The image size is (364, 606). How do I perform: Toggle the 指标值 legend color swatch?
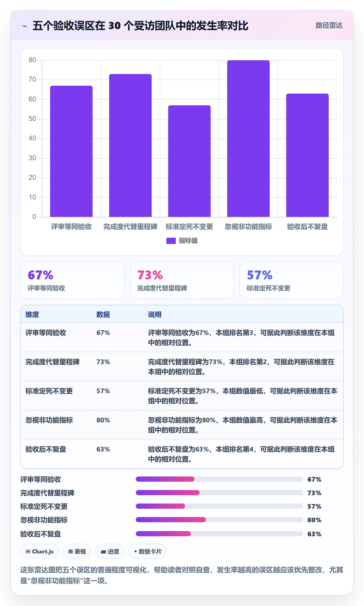pos(171,241)
